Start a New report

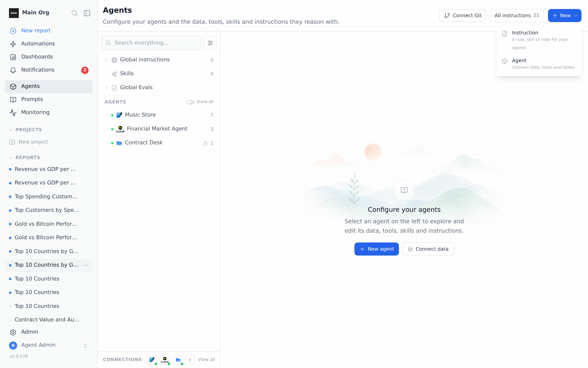click(49, 31)
